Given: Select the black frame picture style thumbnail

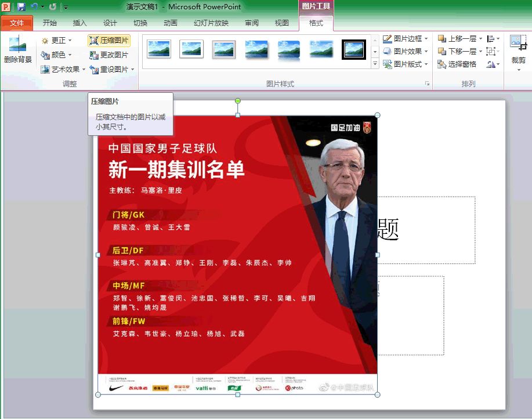Looking at the screenshot, I should [x=354, y=50].
